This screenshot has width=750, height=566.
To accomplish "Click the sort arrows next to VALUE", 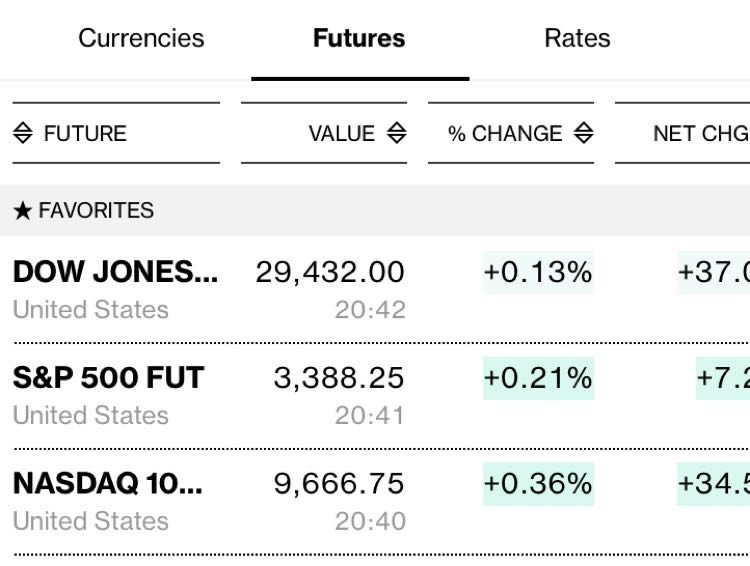I will [397, 133].
